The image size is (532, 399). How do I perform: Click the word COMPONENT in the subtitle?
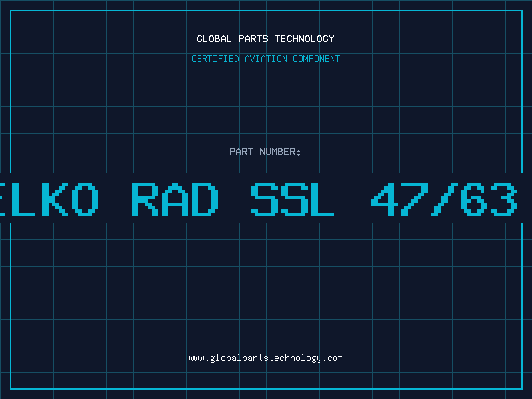tap(317, 59)
